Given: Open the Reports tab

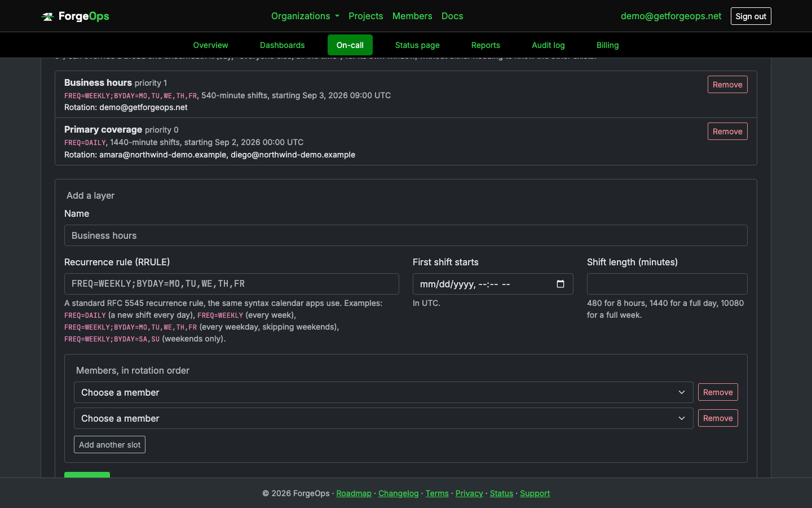Looking at the screenshot, I should point(486,45).
